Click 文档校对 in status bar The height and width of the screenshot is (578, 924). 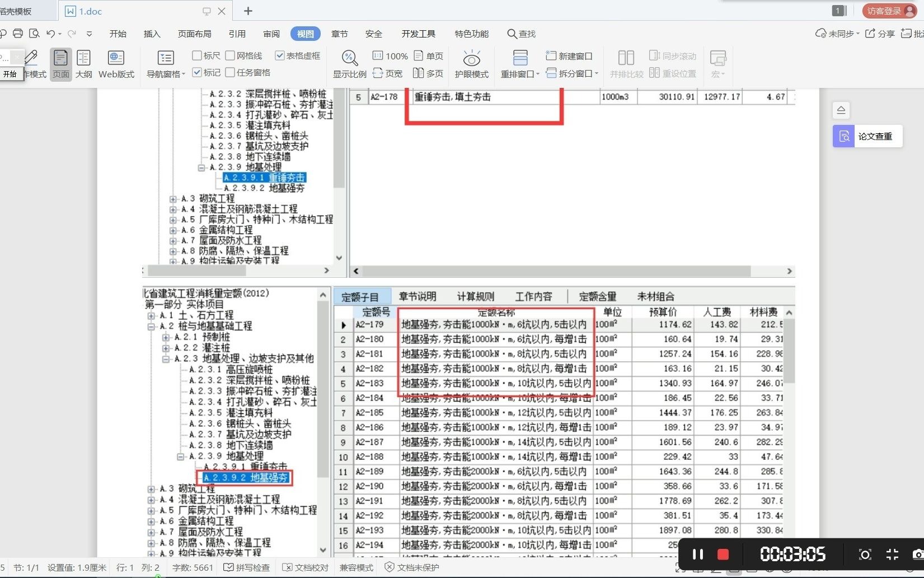pos(306,567)
